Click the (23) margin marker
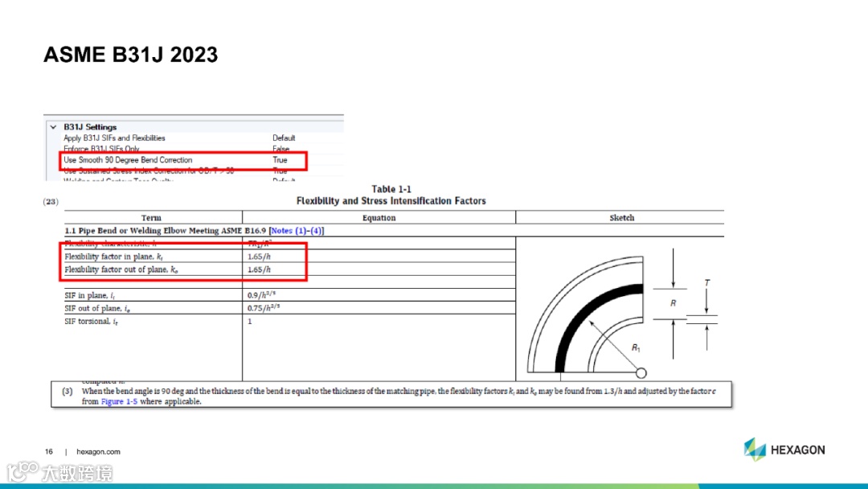868x489 pixels. coord(51,202)
